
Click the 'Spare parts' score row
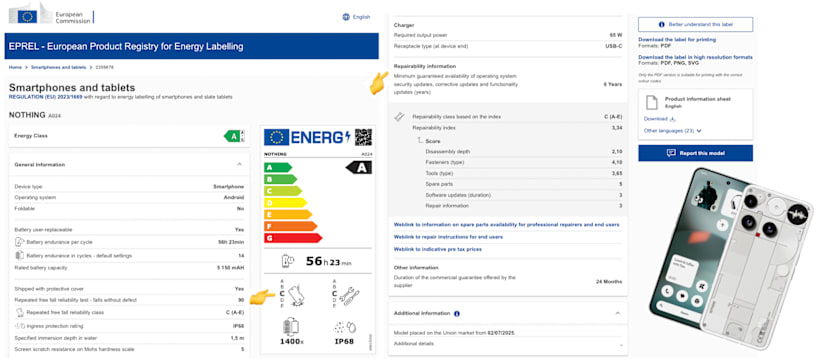[523, 184]
